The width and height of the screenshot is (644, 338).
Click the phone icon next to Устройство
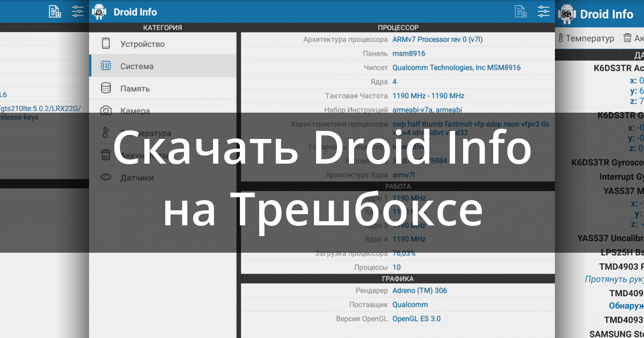[106, 43]
